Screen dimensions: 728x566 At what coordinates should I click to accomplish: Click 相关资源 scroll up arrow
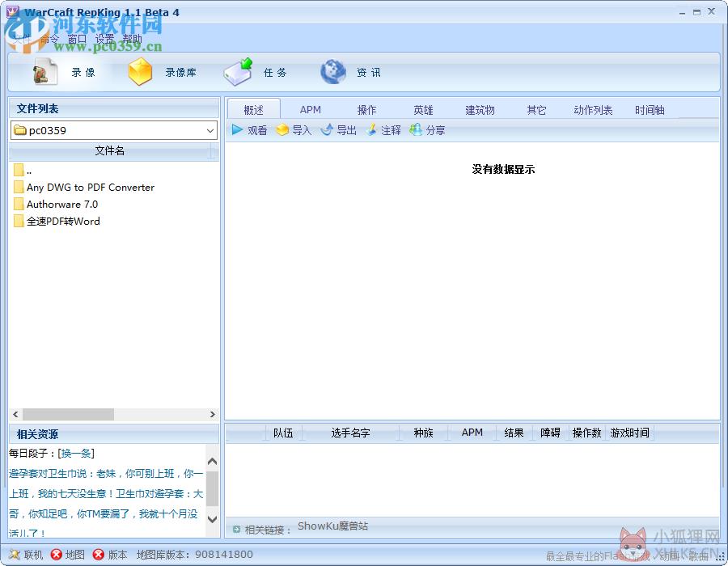point(212,461)
